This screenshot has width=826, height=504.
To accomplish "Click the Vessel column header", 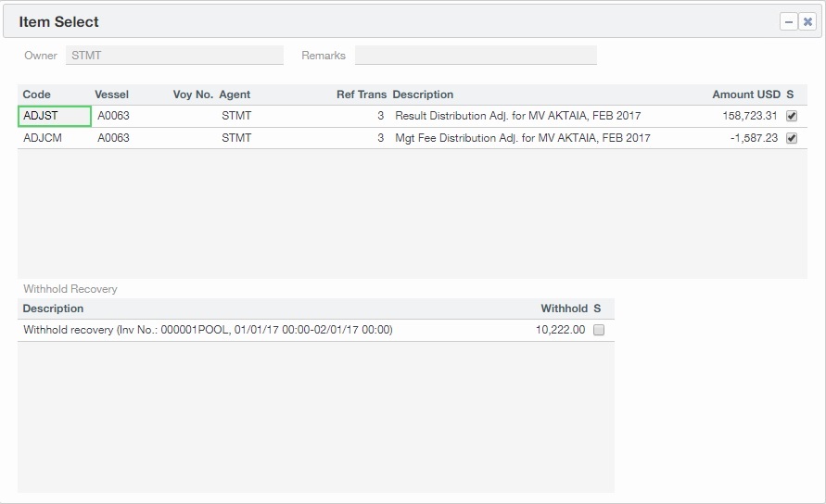I will click(x=111, y=94).
